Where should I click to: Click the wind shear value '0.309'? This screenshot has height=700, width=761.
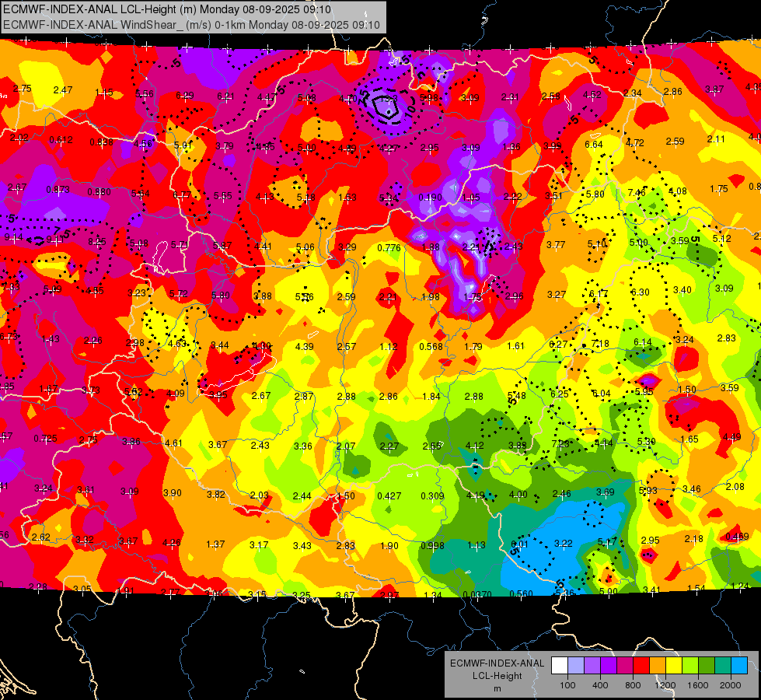(x=432, y=496)
